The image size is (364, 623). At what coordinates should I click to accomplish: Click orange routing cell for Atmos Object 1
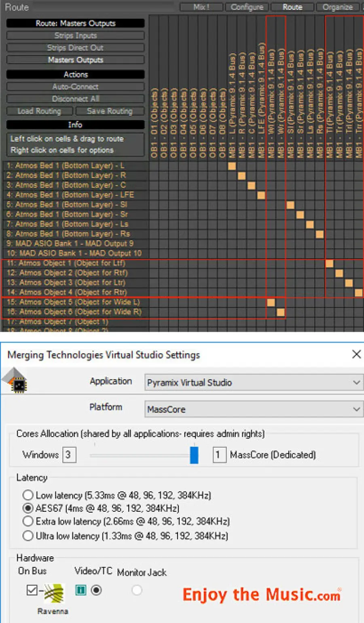pos(330,263)
